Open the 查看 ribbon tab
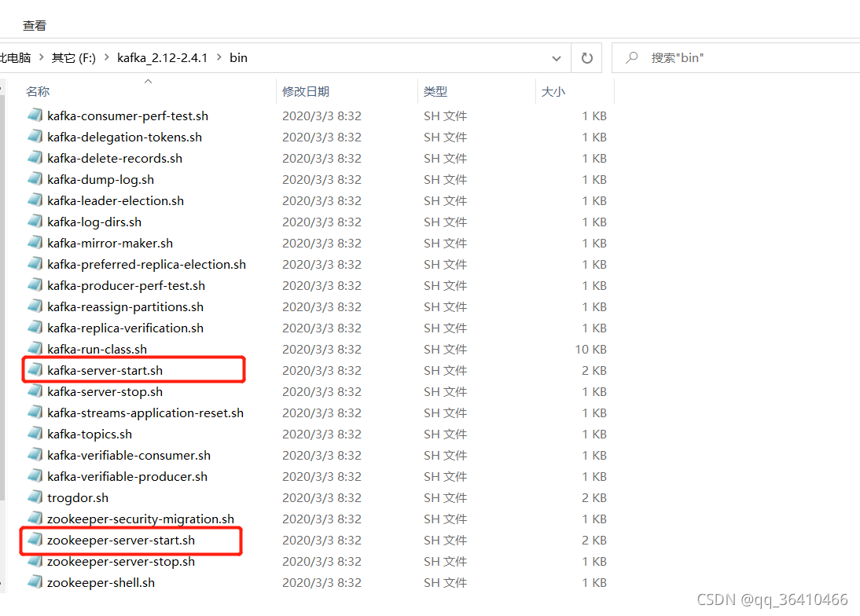This screenshot has width=860, height=616. tap(35, 25)
